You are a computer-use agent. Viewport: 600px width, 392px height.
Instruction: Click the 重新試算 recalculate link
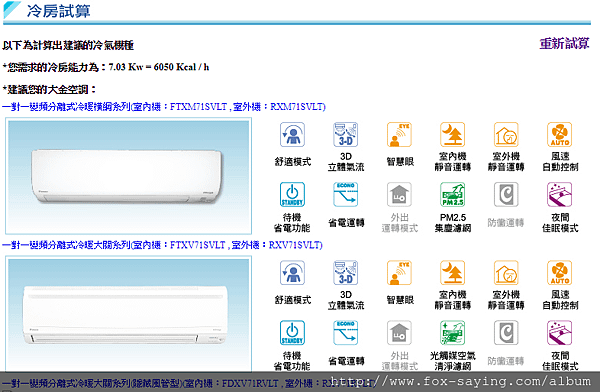(x=564, y=44)
